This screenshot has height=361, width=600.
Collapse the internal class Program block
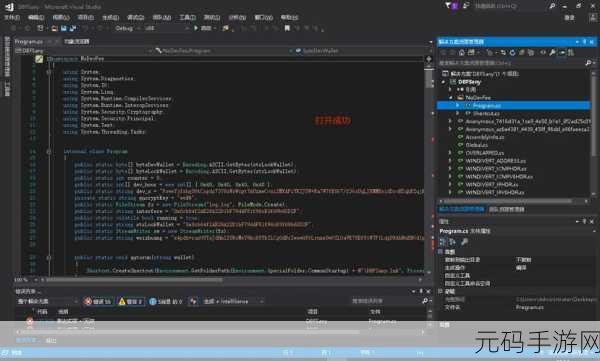point(49,152)
